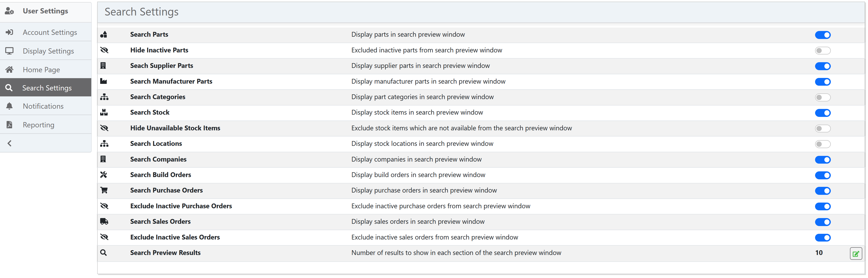Open Account Settings in the sidebar
868x278 pixels.
50,32
